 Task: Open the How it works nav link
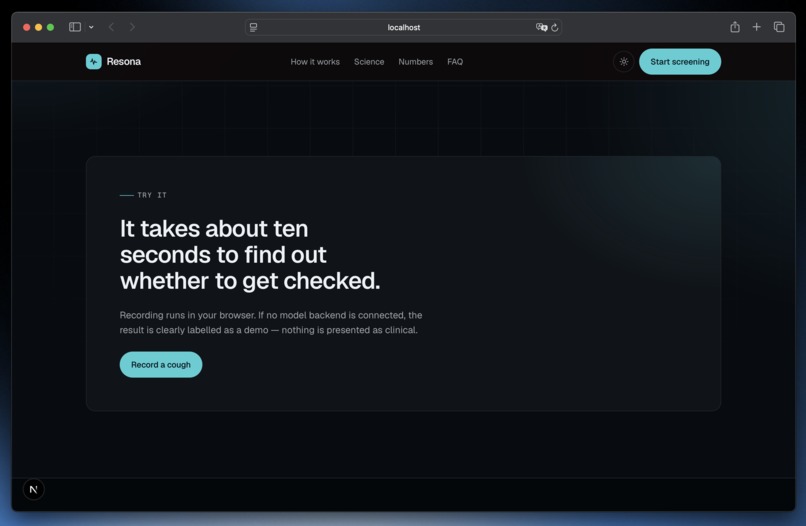[x=315, y=62]
